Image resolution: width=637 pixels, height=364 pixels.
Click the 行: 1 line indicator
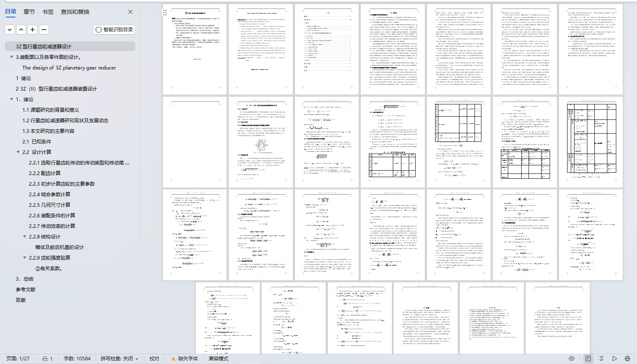pos(48,359)
